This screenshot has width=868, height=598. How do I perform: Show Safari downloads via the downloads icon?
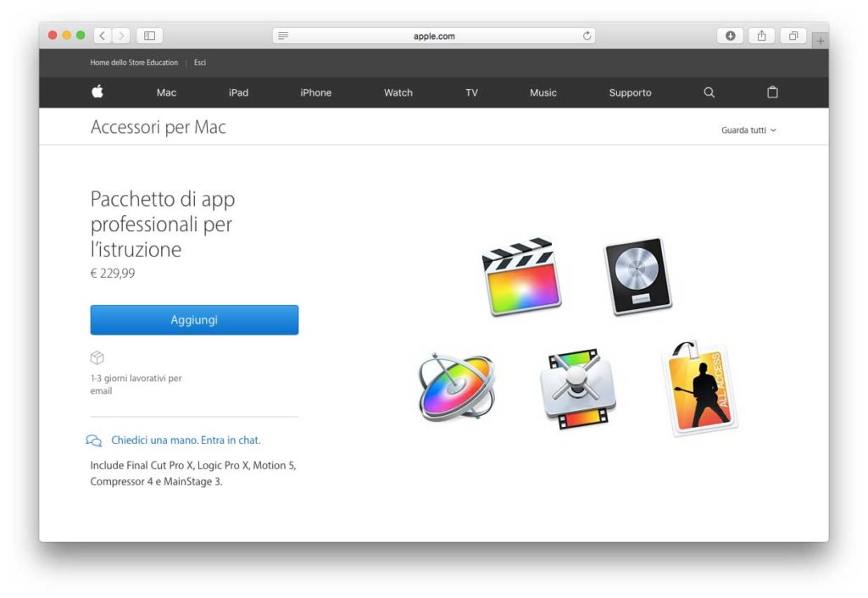point(730,36)
